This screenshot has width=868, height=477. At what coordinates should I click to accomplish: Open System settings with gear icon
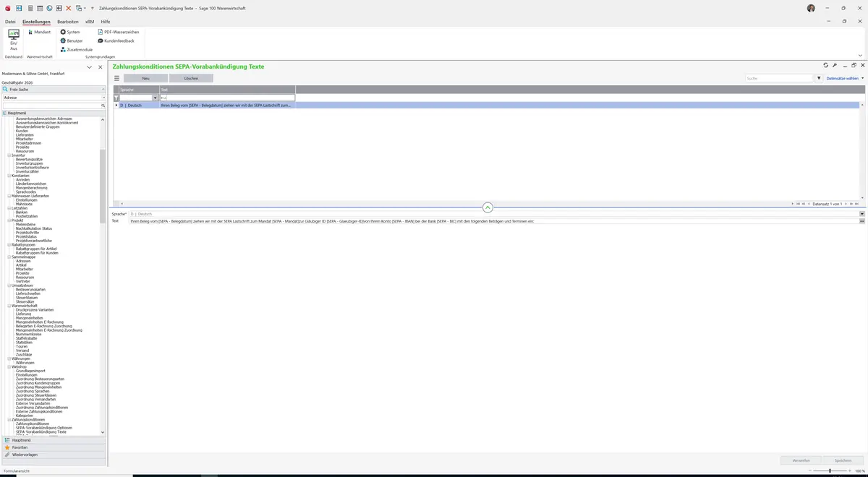coord(70,32)
